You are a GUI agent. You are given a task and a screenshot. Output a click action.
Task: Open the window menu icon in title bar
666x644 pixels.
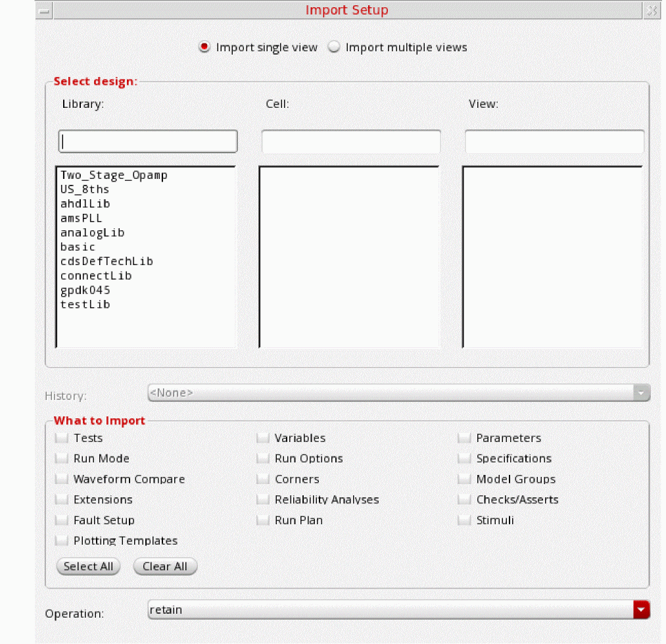(x=44, y=11)
